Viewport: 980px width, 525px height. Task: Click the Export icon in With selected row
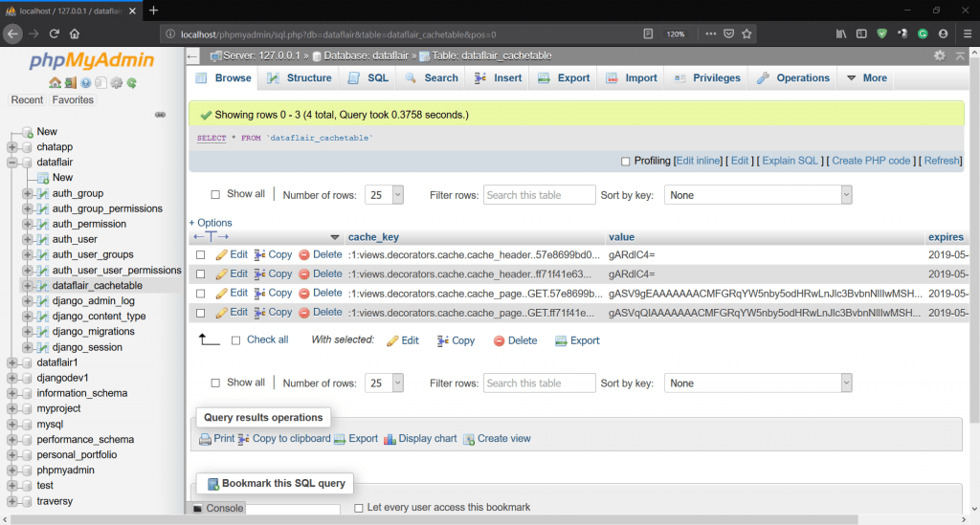tap(561, 340)
